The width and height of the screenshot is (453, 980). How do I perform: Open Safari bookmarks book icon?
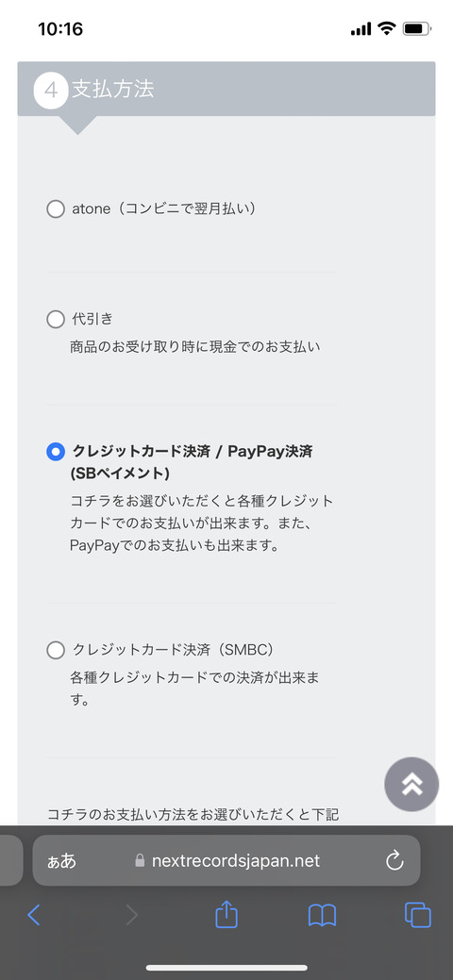coord(322,916)
